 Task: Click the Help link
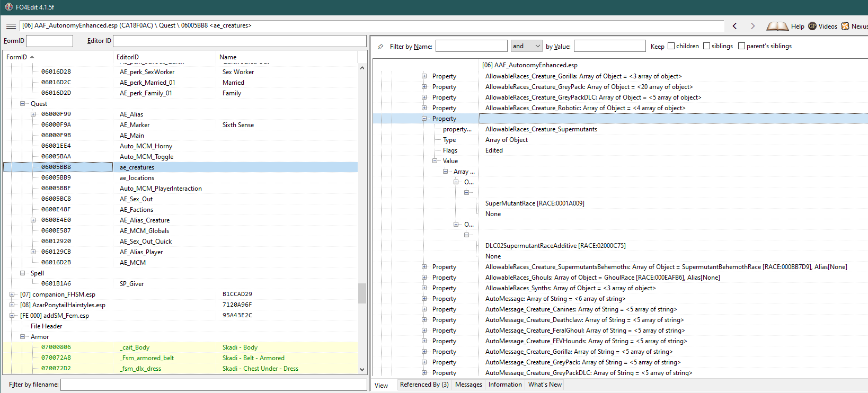798,26
